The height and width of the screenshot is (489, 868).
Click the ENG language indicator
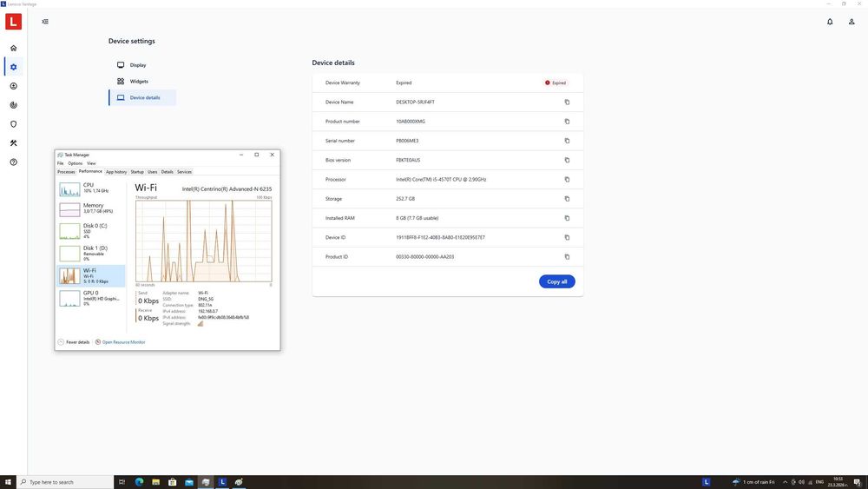[x=820, y=482]
